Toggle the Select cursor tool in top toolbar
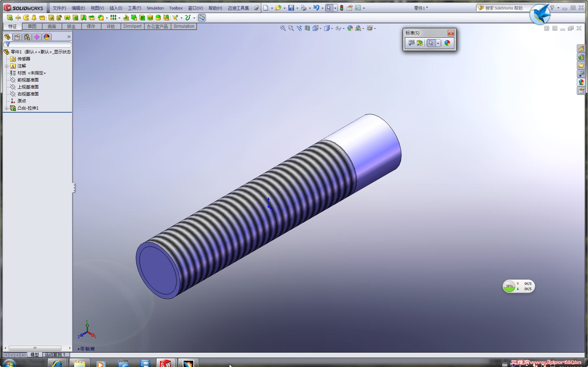The image size is (588, 367). pyautogui.click(x=329, y=8)
